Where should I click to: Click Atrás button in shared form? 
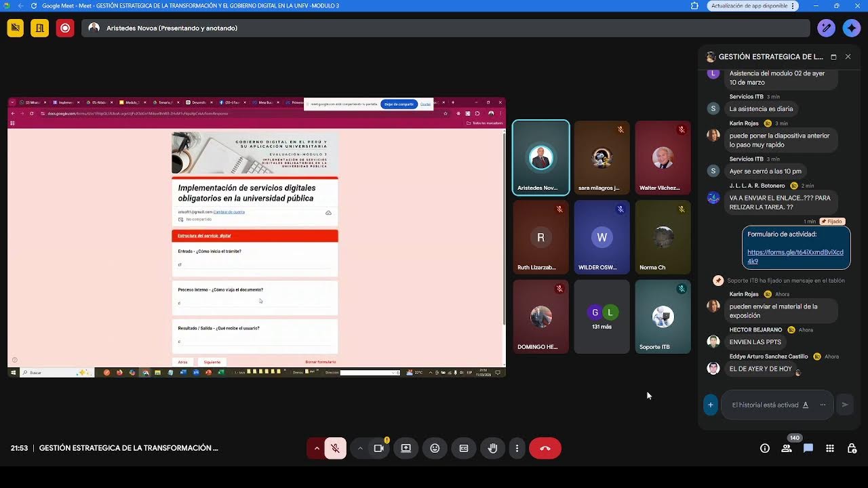point(183,362)
